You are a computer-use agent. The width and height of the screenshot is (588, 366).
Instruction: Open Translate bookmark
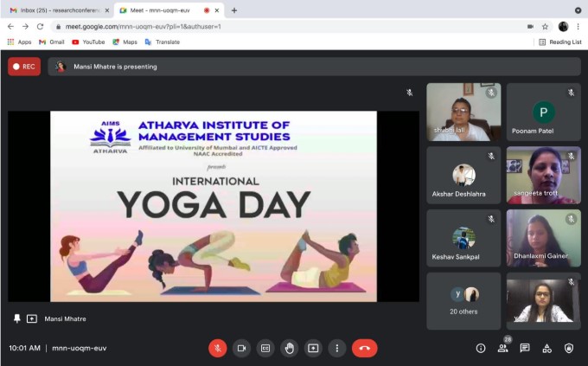tap(163, 42)
